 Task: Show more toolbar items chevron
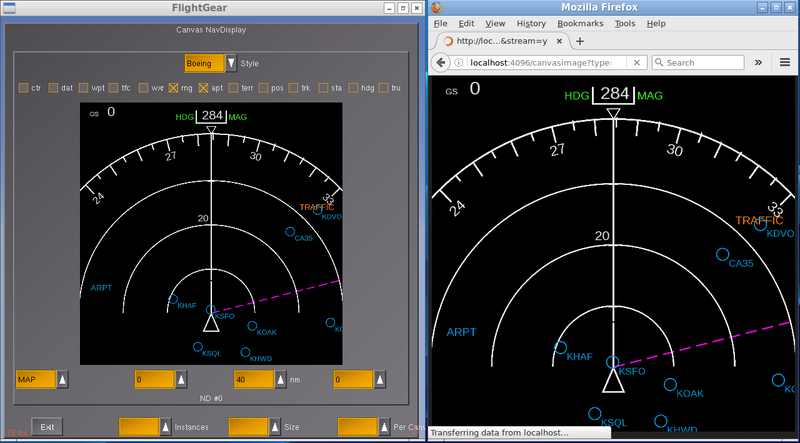pyautogui.click(x=758, y=62)
